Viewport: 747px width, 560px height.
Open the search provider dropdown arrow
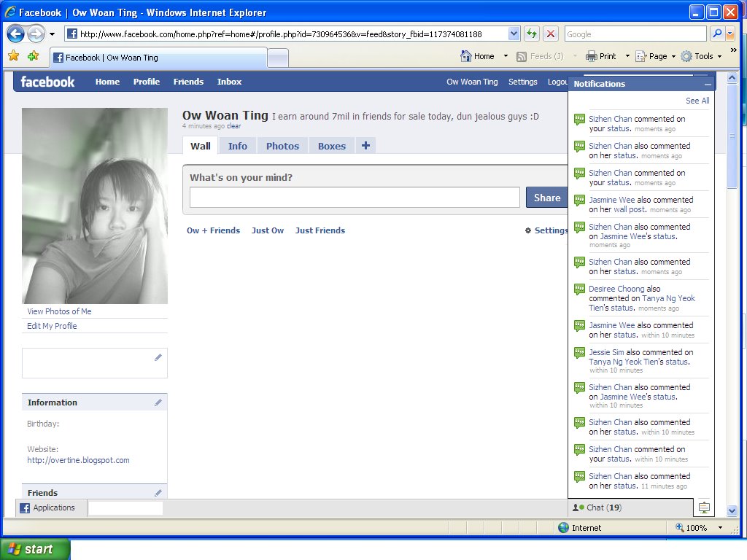729,34
